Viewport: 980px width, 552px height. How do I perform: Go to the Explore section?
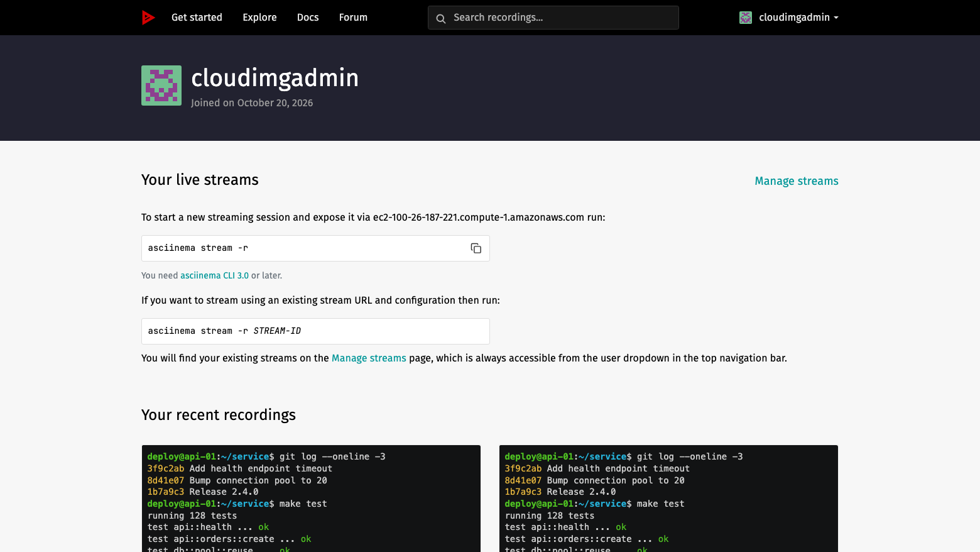pos(259,18)
